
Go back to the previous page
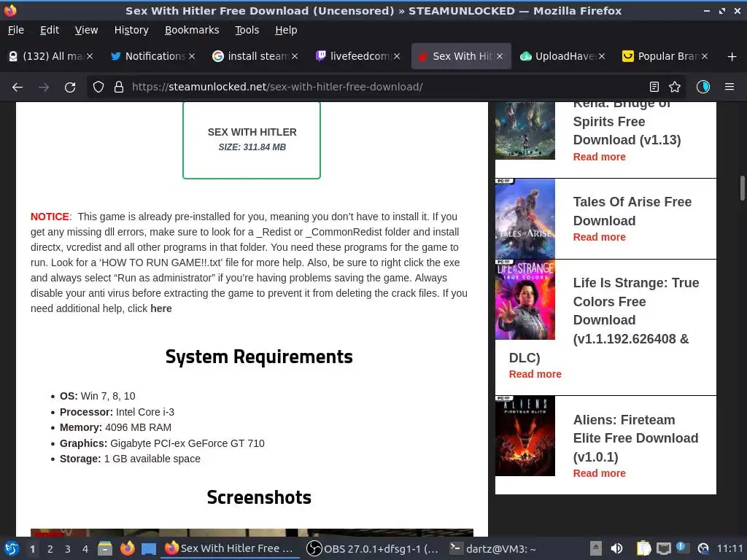[18, 87]
